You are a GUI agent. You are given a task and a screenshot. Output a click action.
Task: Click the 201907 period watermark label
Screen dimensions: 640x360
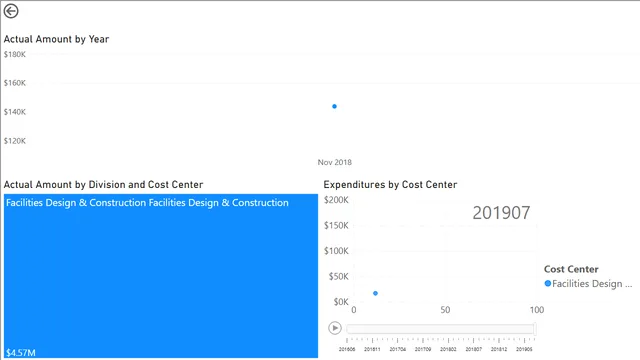tap(501, 213)
